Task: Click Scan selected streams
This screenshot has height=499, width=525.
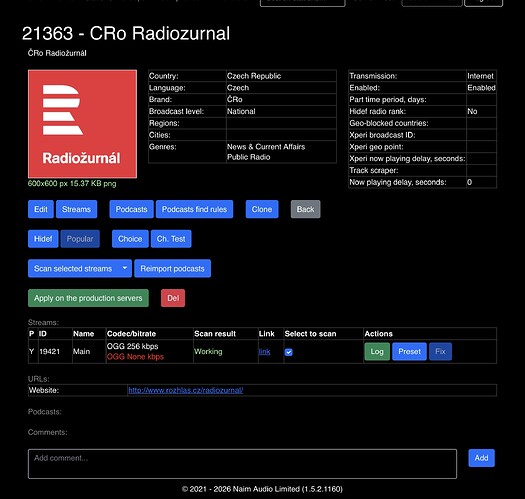Action: click(x=73, y=268)
